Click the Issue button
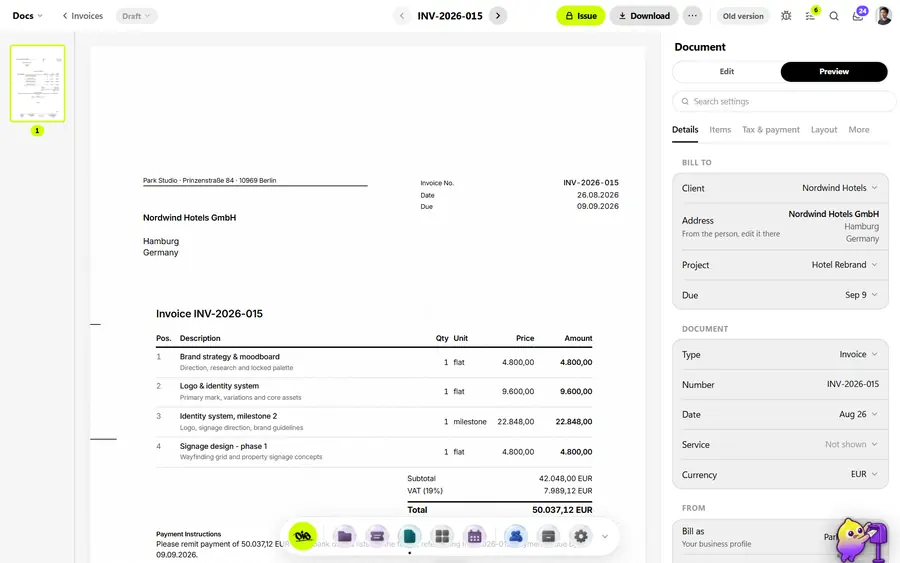Viewport: 900px width, 563px height. point(580,16)
